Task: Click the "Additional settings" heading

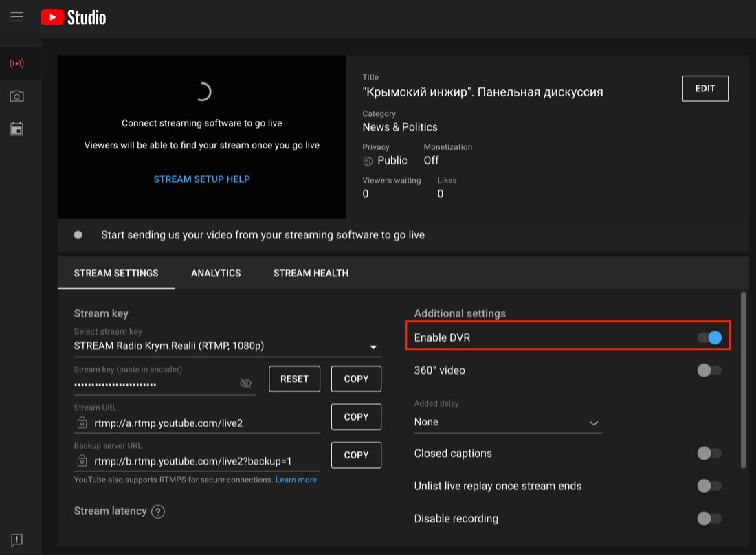Action: click(x=460, y=313)
